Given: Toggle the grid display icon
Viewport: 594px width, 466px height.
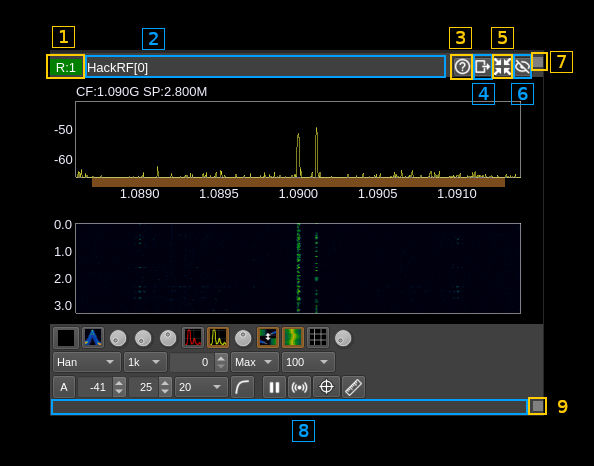Looking at the screenshot, I should point(317,338).
